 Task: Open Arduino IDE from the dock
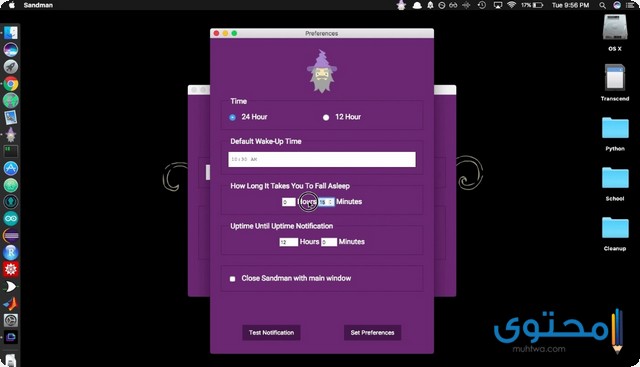(11, 218)
